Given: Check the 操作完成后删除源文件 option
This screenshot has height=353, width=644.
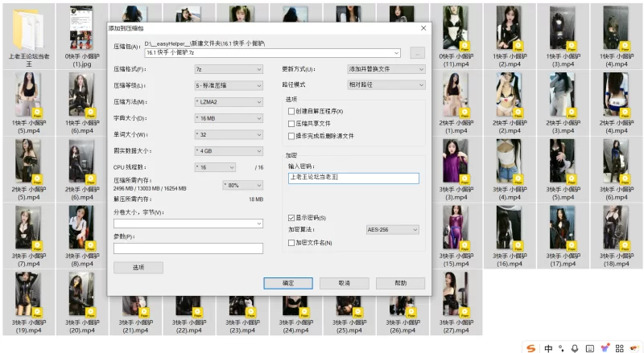Looking at the screenshot, I should click(x=291, y=136).
